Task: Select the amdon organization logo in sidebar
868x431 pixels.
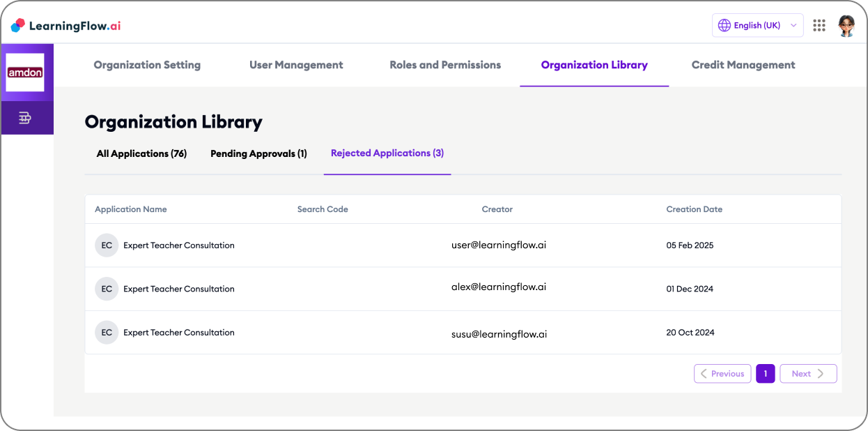Action: [x=25, y=73]
